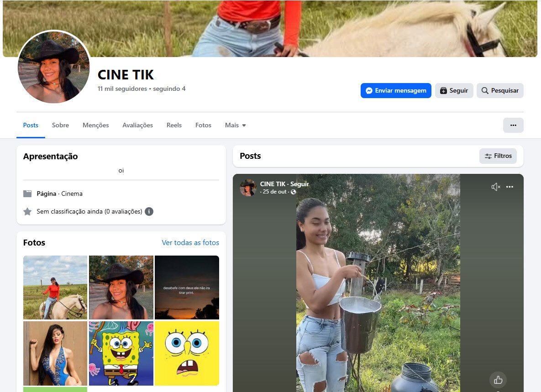Open the SpongeBob photo thumbnail
The width and height of the screenshot is (541, 392).
(121, 353)
